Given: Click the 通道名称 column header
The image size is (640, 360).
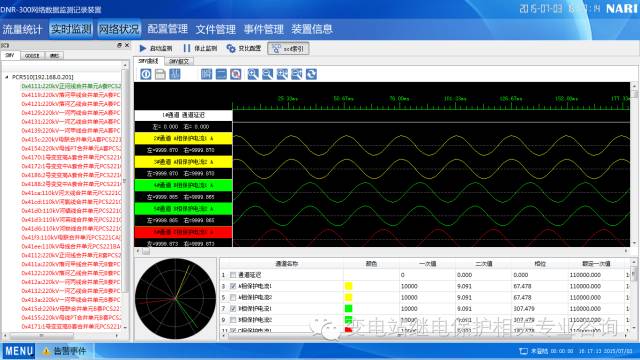Looking at the screenshot, I should pyautogui.click(x=287, y=264).
